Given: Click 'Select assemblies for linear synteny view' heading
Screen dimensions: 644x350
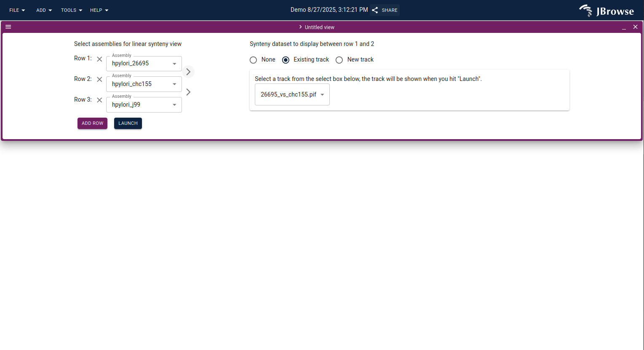Looking at the screenshot, I should click(x=128, y=44).
